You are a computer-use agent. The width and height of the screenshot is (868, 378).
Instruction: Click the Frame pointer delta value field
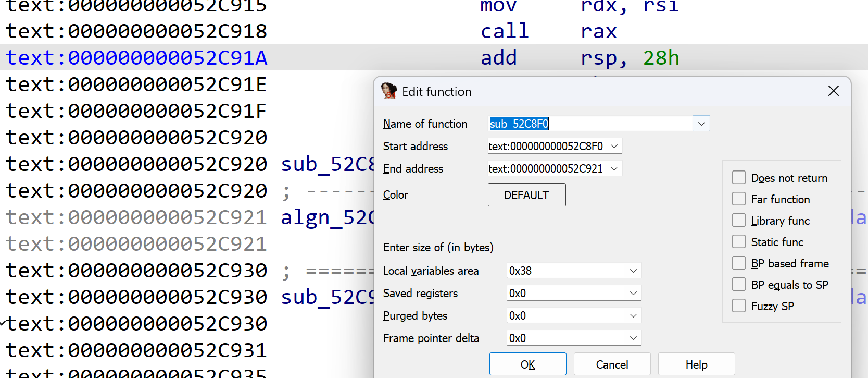(x=567, y=338)
